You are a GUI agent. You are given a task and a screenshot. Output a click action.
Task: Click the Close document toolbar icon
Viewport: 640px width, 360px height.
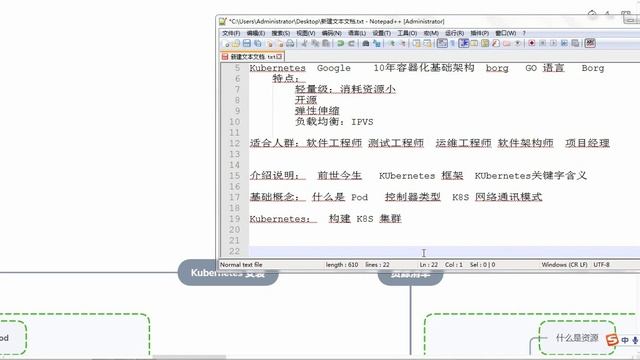269,43
